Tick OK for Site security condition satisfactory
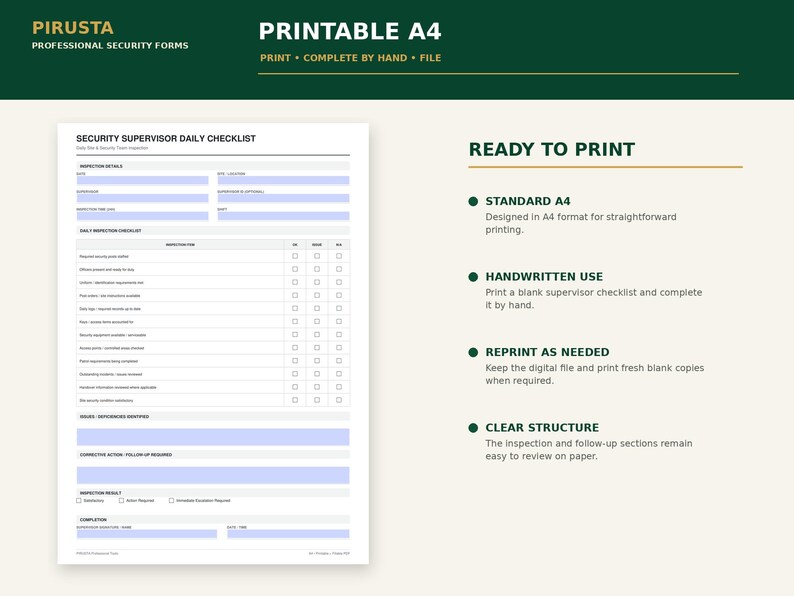Screen dimensions: 794x596 click(x=295, y=400)
